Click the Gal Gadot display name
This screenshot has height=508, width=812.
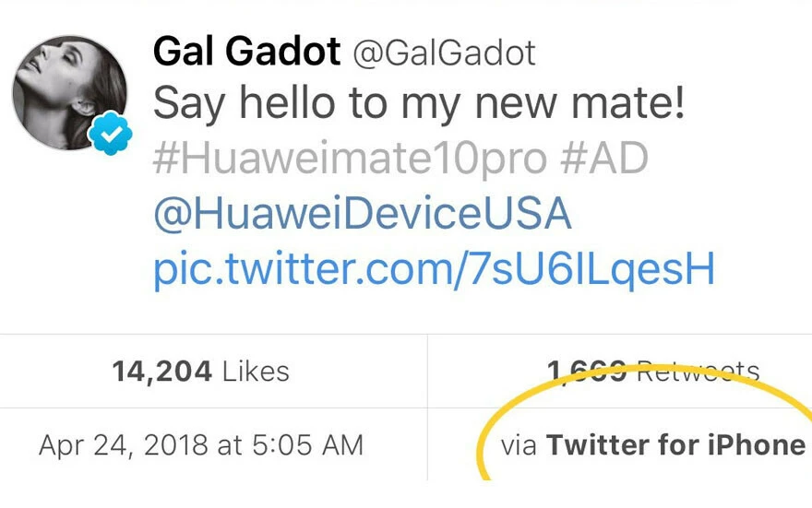click(x=247, y=53)
